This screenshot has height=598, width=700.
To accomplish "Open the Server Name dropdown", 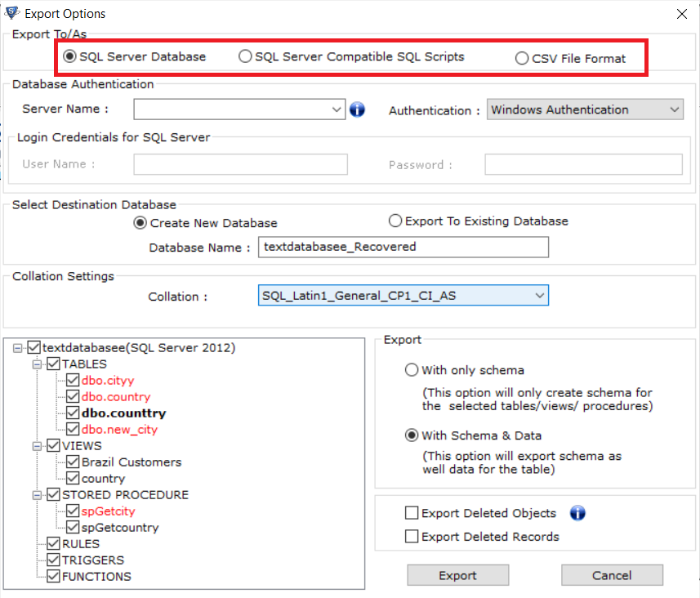I will 337,109.
